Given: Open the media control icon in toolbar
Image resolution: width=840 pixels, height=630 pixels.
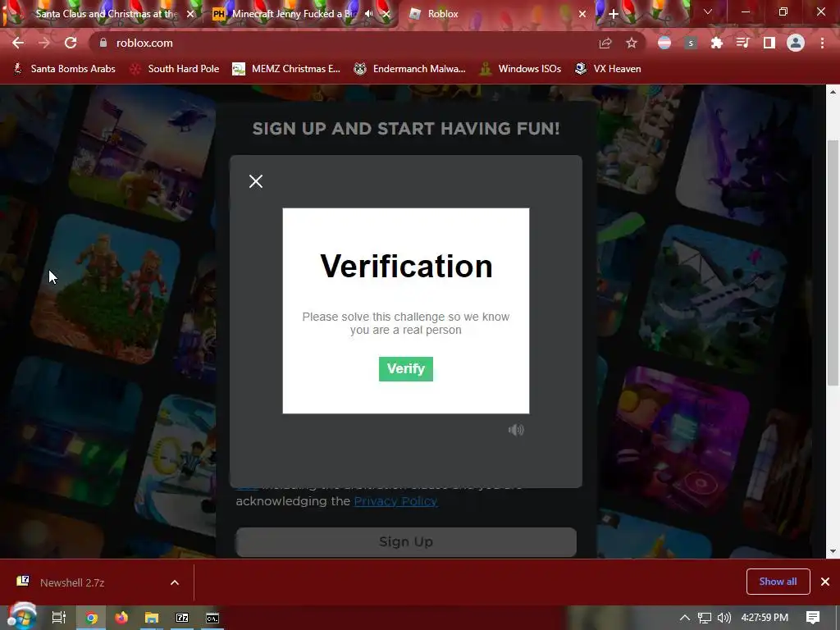Looking at the screenshot, I should click(x=743, y=43).
